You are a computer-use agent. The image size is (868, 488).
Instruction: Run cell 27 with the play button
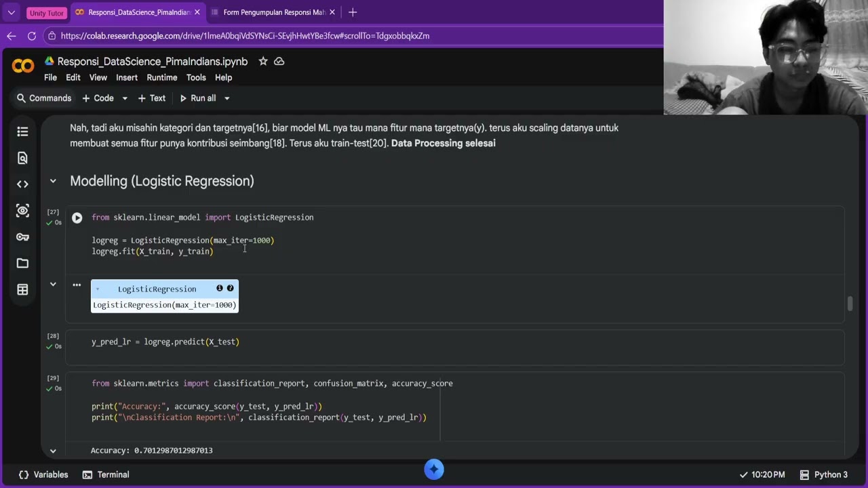click(77, 218)
